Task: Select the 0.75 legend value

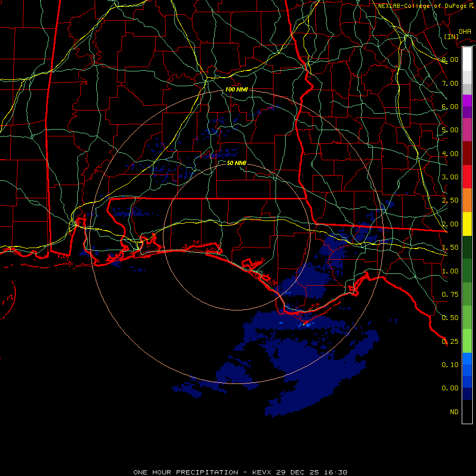Action: [x=450, y=295]
